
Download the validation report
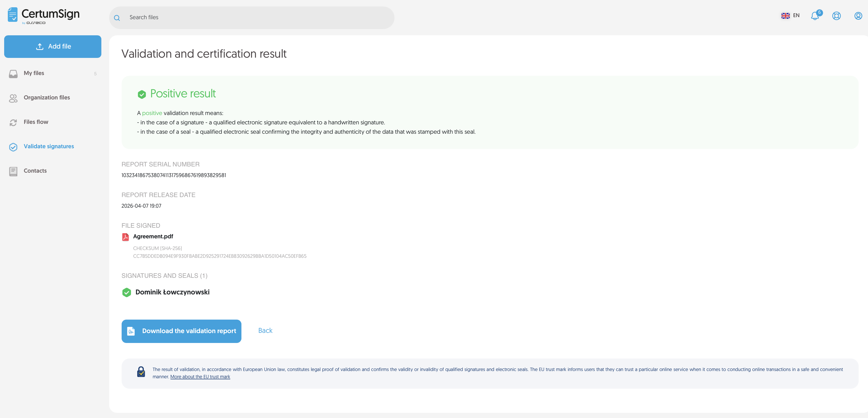(x=181, y=331)
